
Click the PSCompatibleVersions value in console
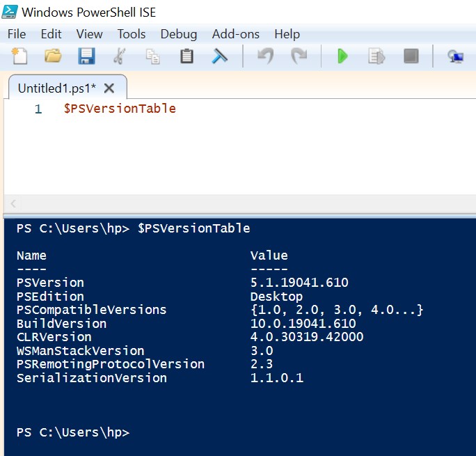point(337,310)
